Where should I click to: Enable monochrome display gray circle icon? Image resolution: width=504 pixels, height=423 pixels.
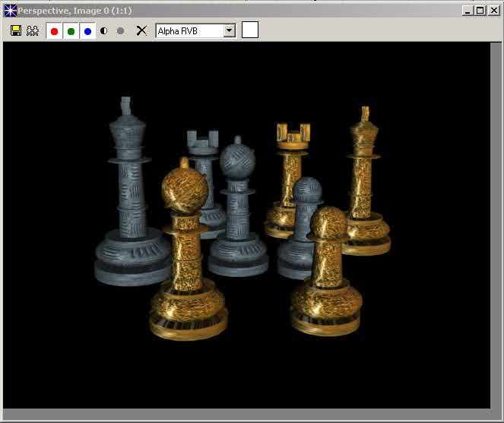(121, 31)
